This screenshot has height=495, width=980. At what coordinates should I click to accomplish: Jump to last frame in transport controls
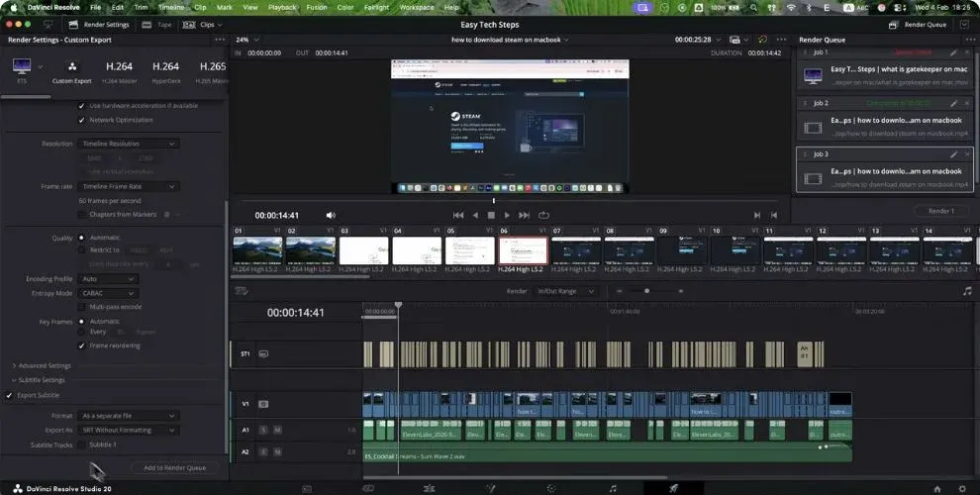tap(525, 215)
